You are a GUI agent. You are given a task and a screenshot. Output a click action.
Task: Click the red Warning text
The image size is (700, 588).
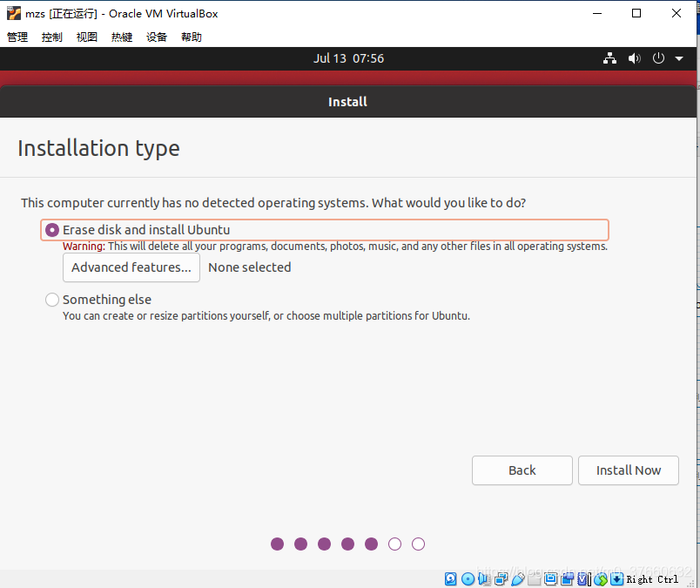tap(84, 247)
